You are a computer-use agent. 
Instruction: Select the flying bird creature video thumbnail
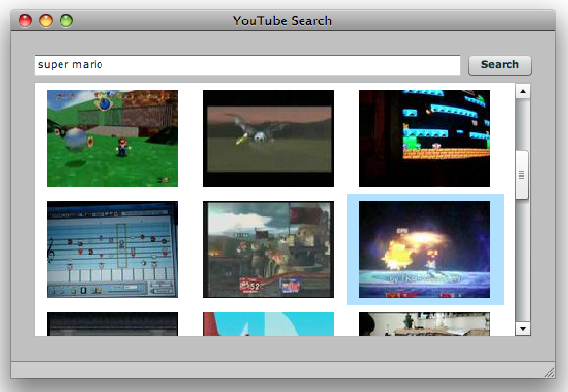pos(268,138)
